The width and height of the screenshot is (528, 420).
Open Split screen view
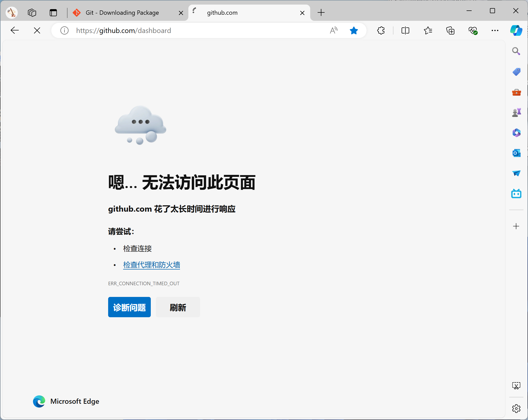[405, 30]
